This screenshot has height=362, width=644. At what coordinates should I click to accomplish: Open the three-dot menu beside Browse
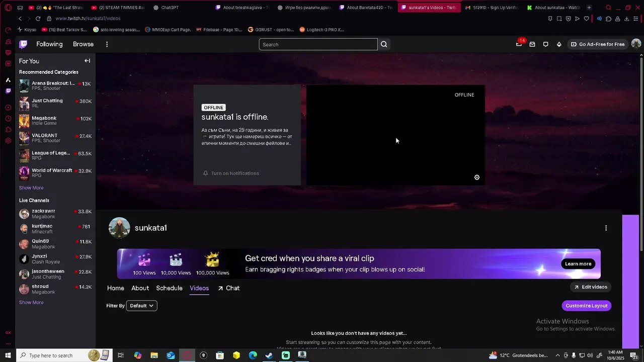tap(107, 44)
